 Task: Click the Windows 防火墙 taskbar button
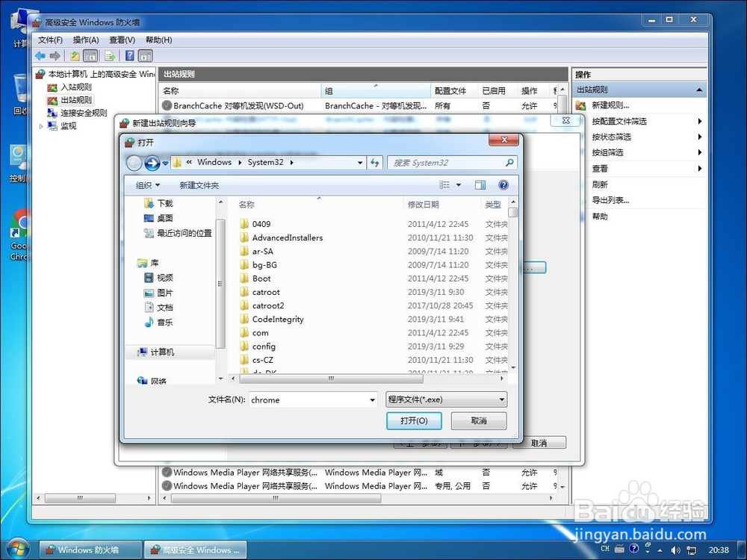pos(90,550)
